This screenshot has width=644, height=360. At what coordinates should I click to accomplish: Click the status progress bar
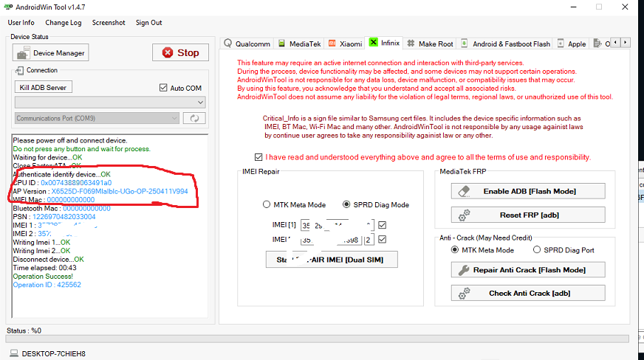pos(317,339)
